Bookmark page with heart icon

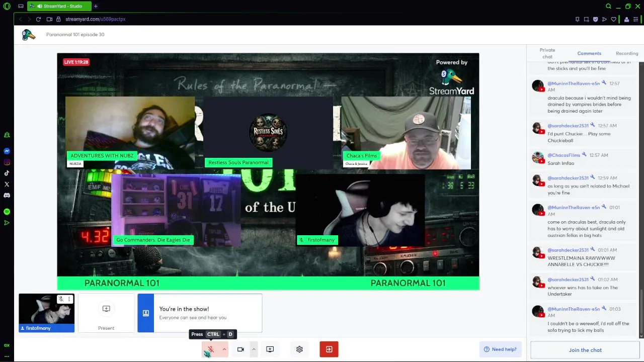(613, 19)
